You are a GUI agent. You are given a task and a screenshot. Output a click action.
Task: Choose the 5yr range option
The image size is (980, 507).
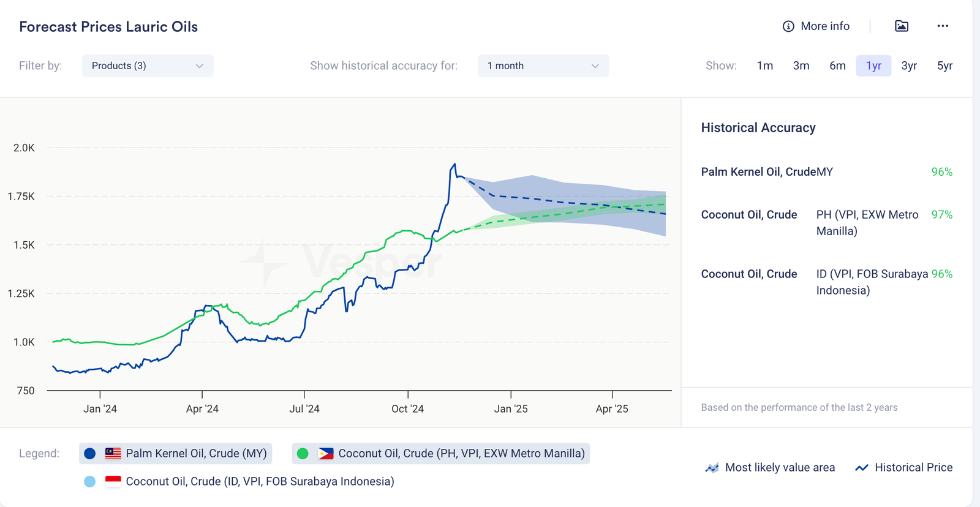tap(944, 66)
